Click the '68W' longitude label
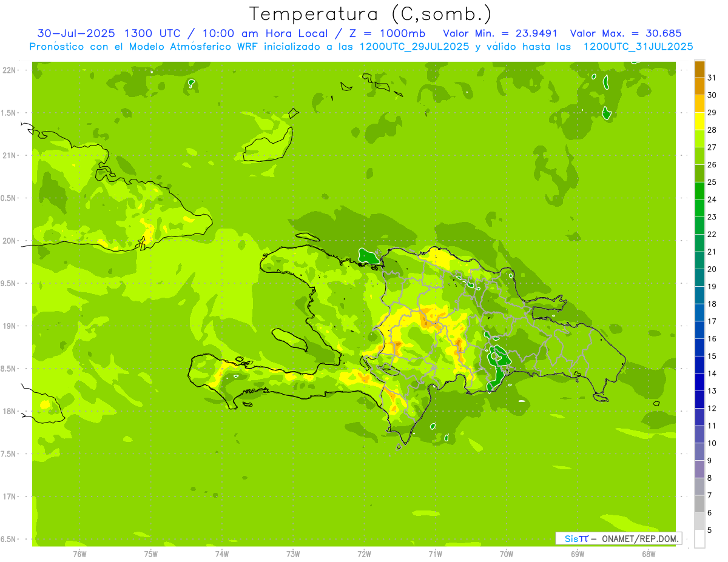Image resolution: width=728 pixels, height=562 pixels. (x=648, y=554)
